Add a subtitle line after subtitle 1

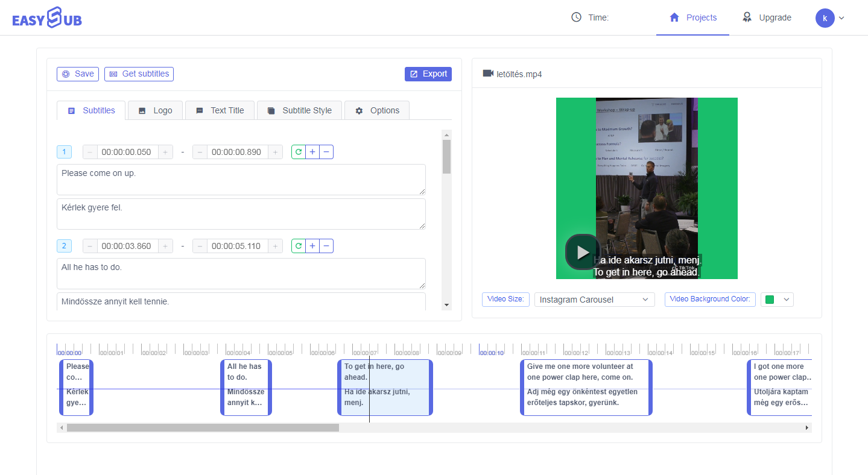[x=312, y=152]
